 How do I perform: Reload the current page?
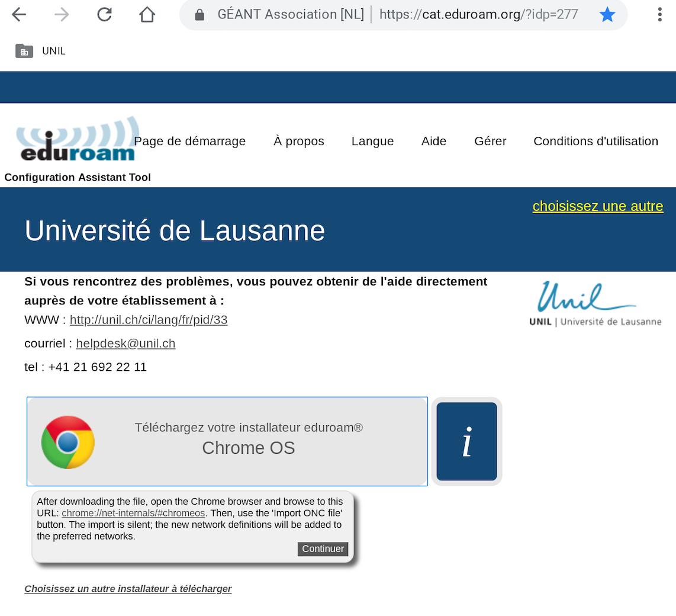(x=105, y=15)
